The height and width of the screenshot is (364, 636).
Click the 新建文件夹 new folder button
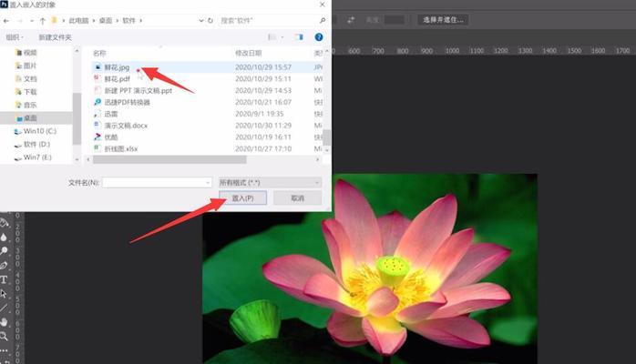click(55, 37)
